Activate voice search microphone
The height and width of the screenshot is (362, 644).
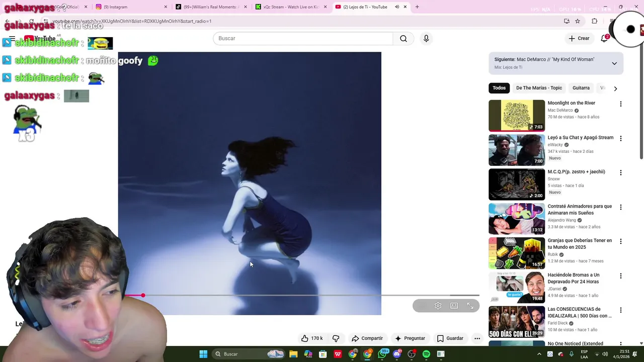426,38
